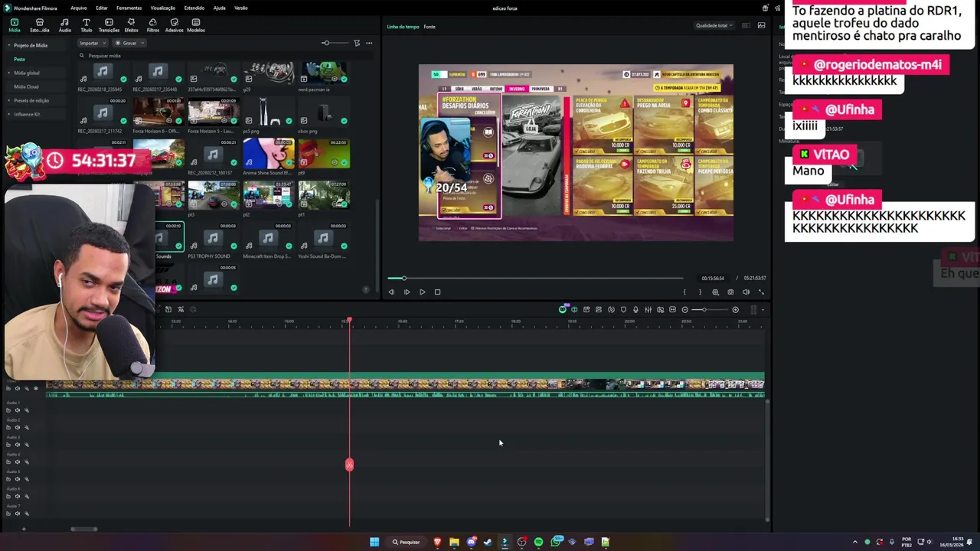The width and height of the screenshot is (980, 551).
Task: Open the media filter options
Action: [357, 43]
